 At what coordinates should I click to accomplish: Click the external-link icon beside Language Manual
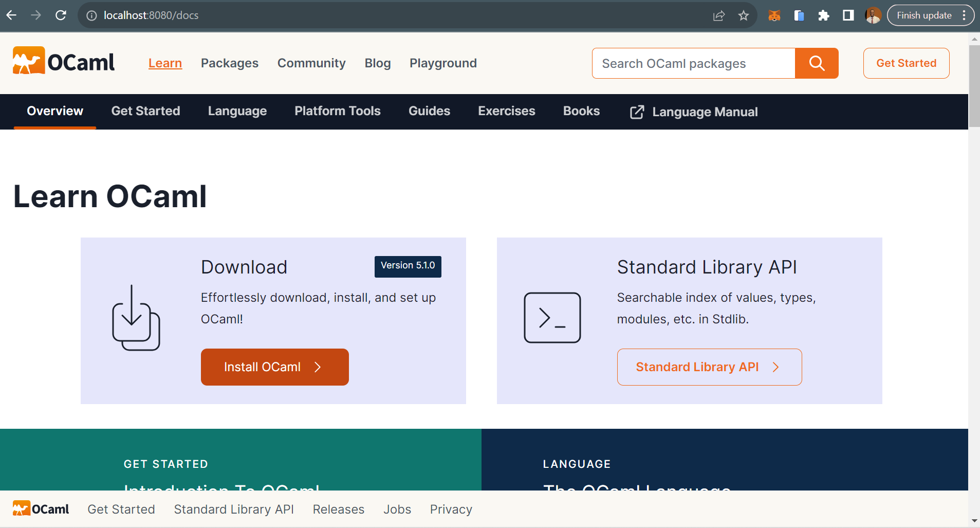click(x=637, y=112)
